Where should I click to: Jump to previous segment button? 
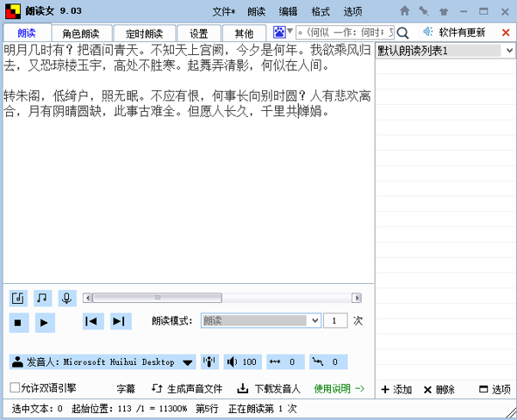pyautogui.click(x=93, y=322)
